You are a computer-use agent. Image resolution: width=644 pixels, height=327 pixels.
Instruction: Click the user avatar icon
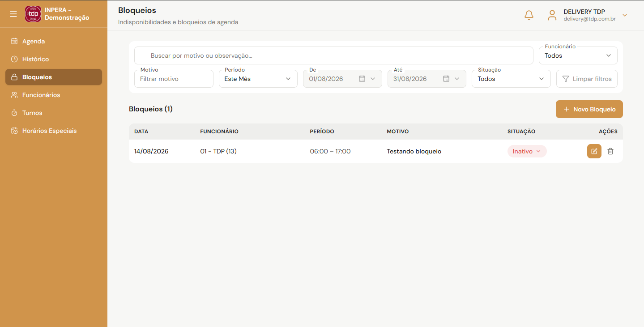552,15
